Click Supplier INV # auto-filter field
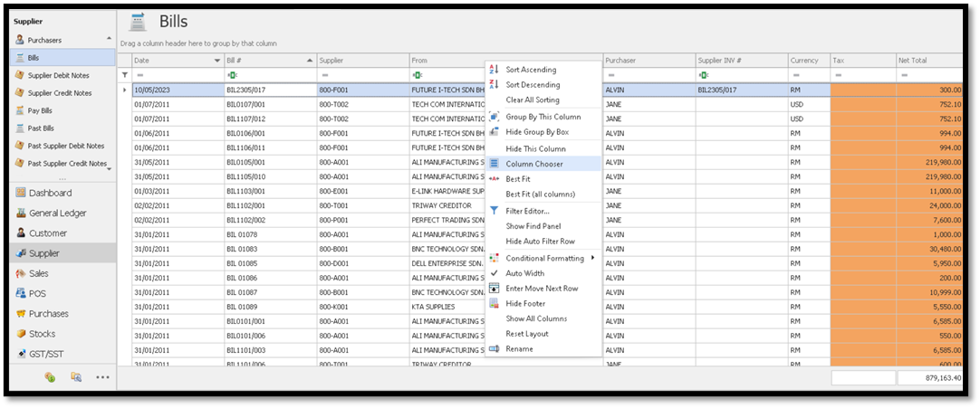 click(741, 75)
